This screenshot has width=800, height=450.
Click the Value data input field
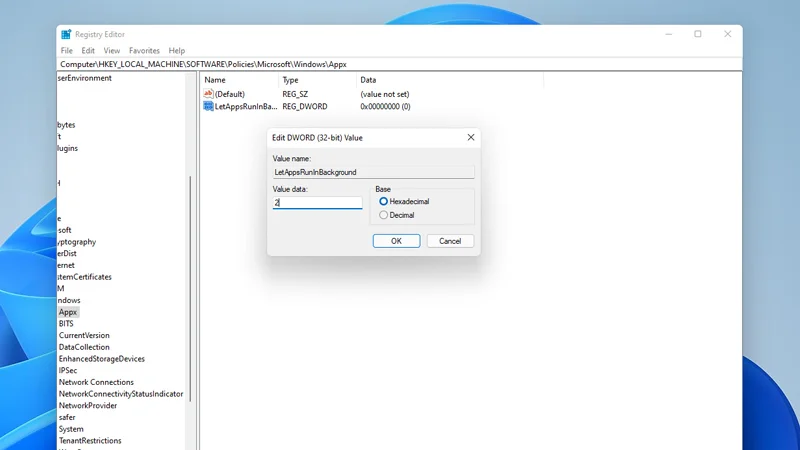317,203
